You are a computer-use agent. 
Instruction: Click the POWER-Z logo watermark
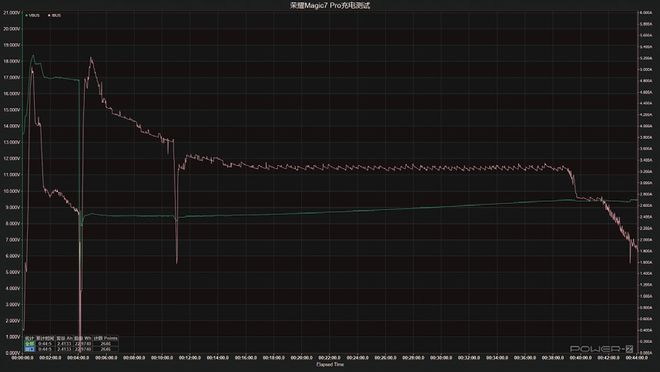(601, 348)
